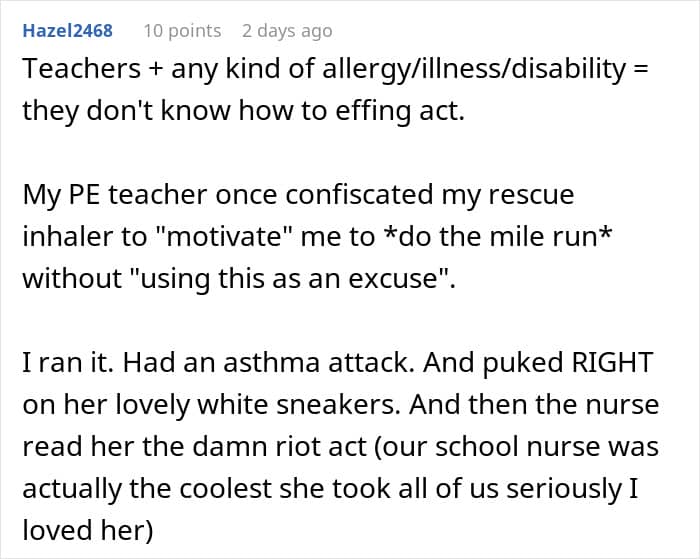Click the line starting "read her the damn"
Viewport: 700px width, 559px height.
pos(340,446)
